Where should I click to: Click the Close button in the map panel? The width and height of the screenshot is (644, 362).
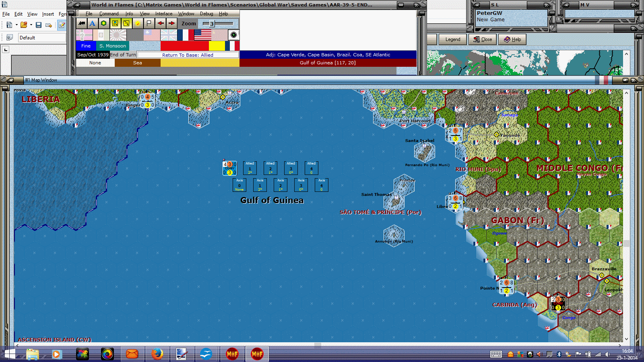point(483,39)
